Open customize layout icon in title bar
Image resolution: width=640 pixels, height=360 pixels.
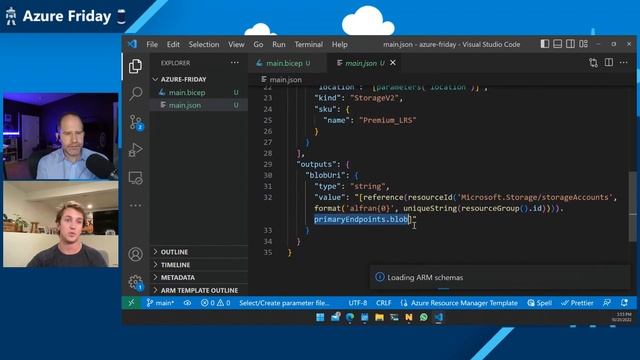584,44
